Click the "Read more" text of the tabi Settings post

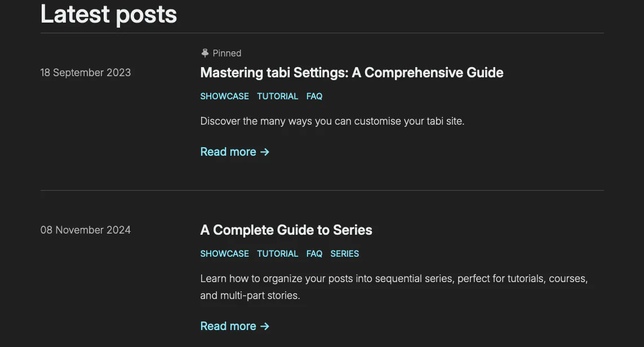[228, 152]
